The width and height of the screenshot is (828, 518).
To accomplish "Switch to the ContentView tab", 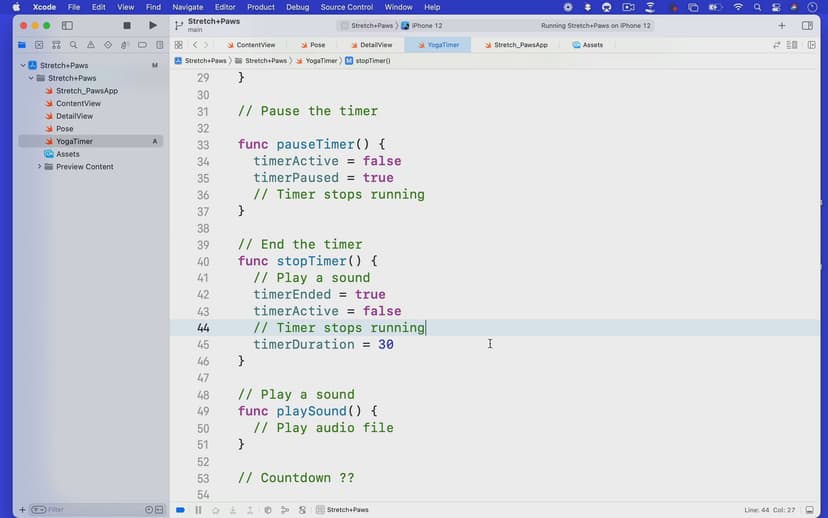I will coord(255,45).
